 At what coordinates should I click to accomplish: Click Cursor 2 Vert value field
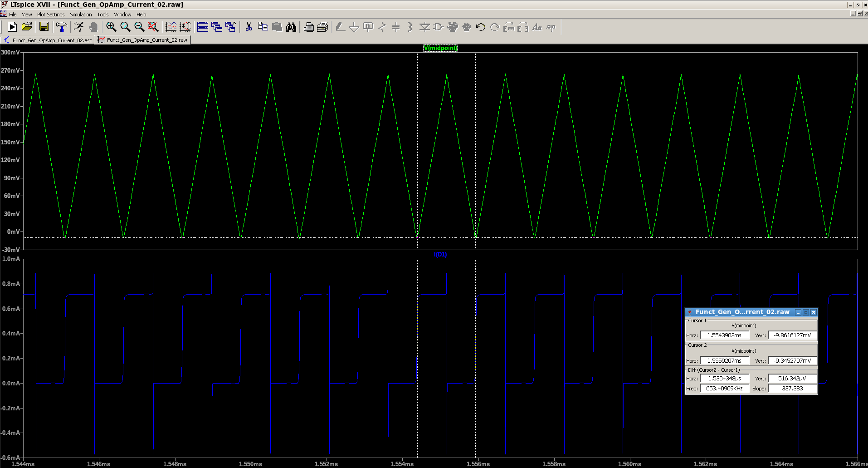click(x=792, y=361)
